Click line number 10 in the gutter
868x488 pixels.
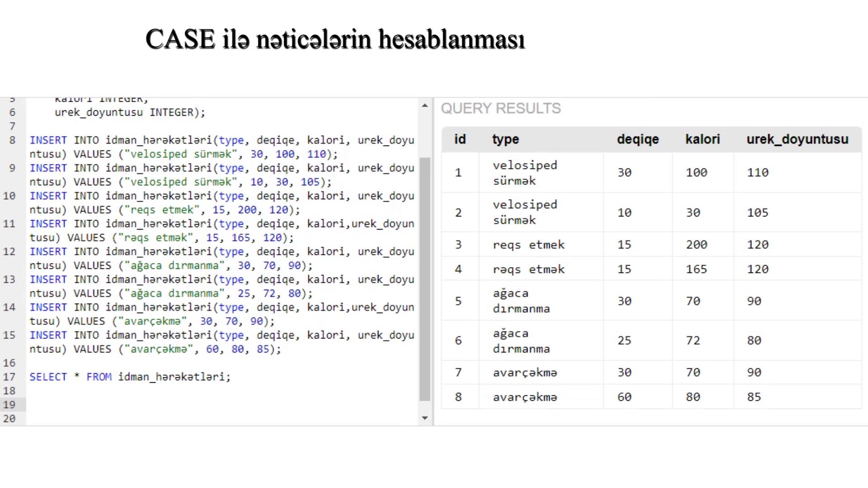click(9, 196)
